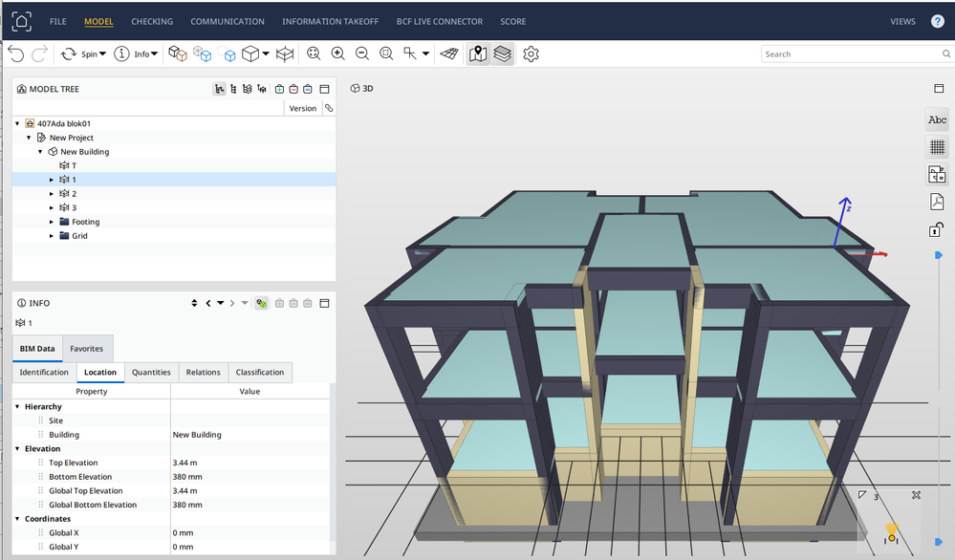The image size is (955, 560).
Task: Select the Favorites tab in Info panel
Action: (87, 349)
